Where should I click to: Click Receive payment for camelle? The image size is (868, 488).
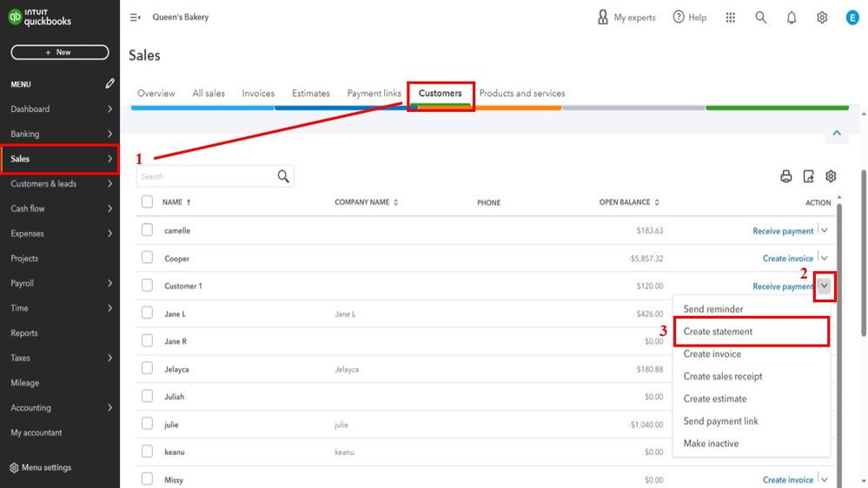point(783,231)
